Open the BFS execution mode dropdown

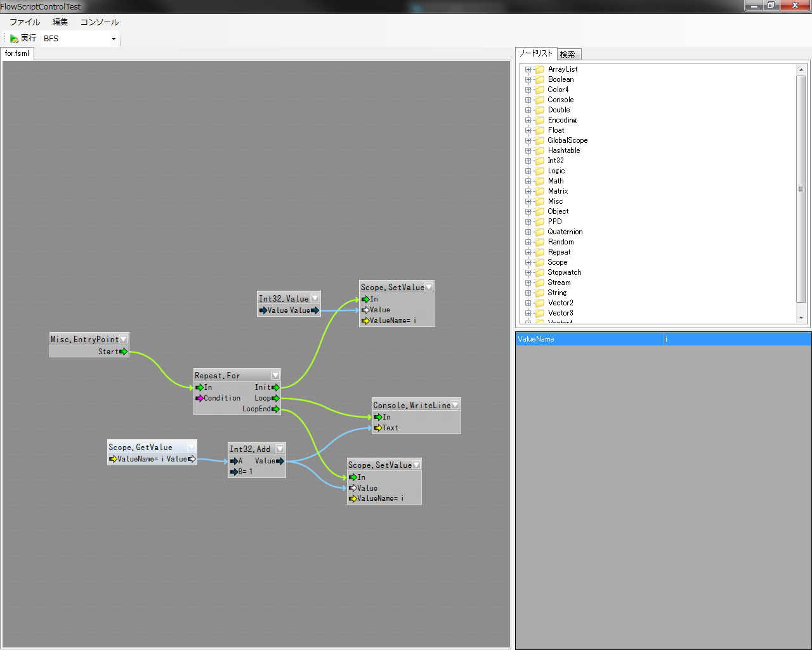click(114, 39)
